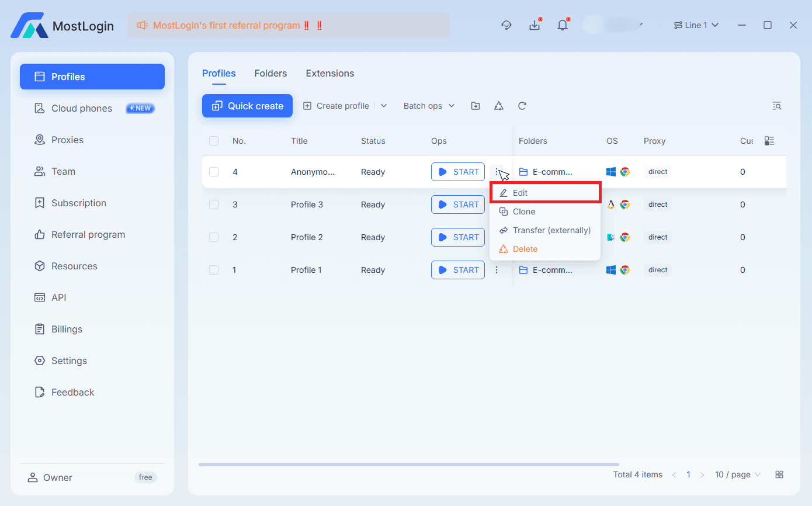This screenshot has height=506, width=812.
Task: Open the search/filter icon above the table
Action: (x=777, y=106)
